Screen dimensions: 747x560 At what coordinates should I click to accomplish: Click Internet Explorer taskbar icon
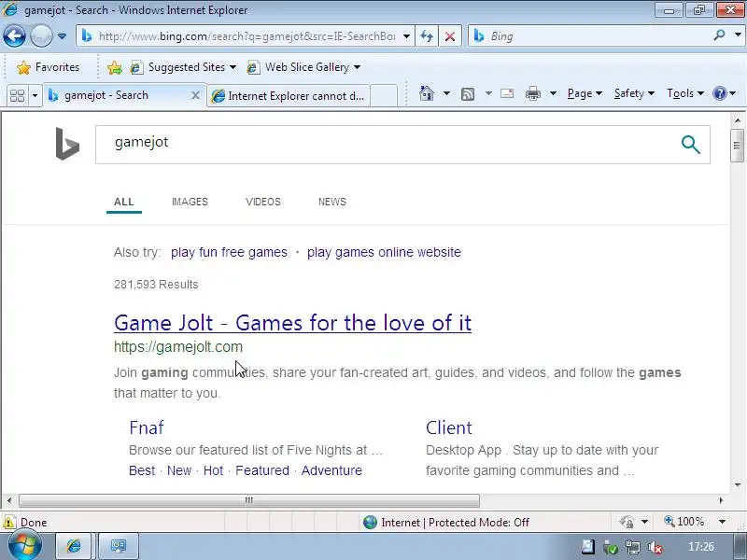coord(74,546)
